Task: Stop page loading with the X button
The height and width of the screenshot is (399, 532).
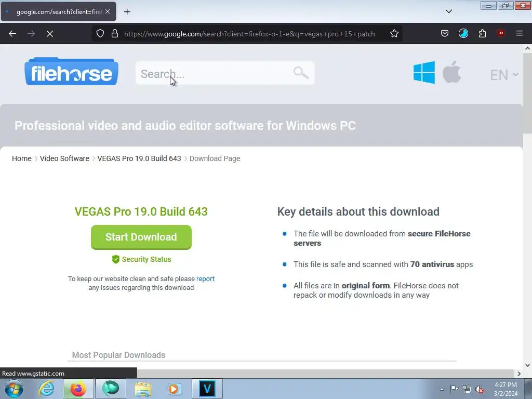Action: tap(50, 34)
